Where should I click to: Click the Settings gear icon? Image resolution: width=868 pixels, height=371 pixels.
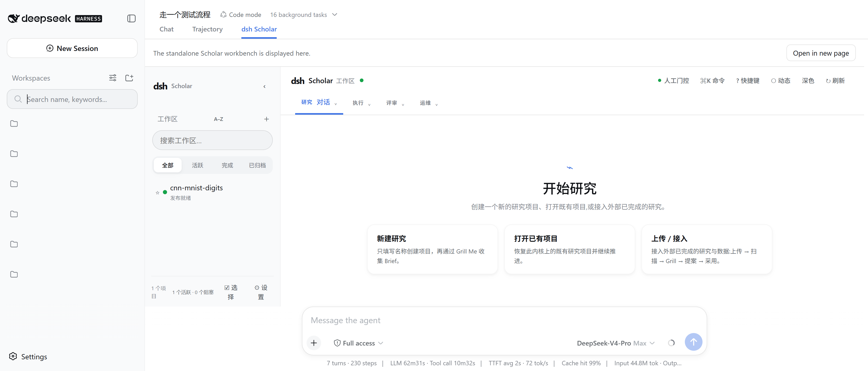[x=13, y=356]
